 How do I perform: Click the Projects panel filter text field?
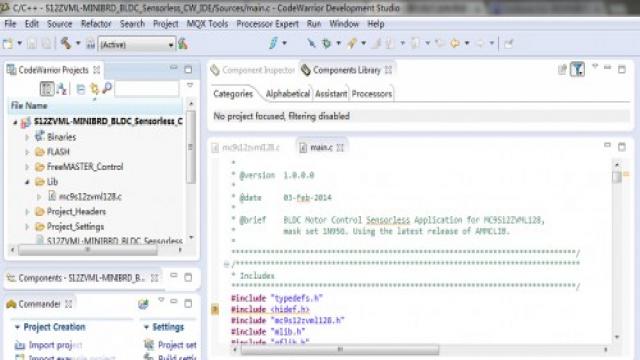pyautogui.click(x=147, y=89)
